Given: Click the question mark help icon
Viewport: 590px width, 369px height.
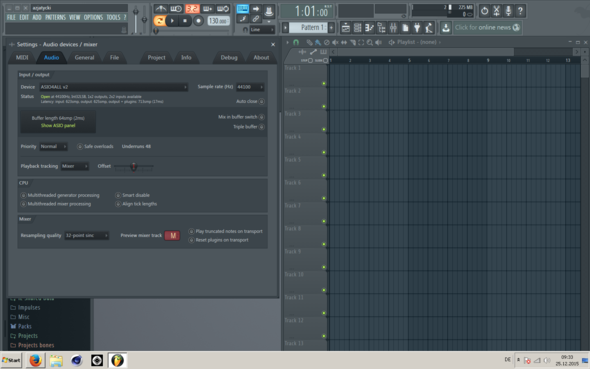Looking at the screenshot, I should pyautogui.click(x=520, y=11).
